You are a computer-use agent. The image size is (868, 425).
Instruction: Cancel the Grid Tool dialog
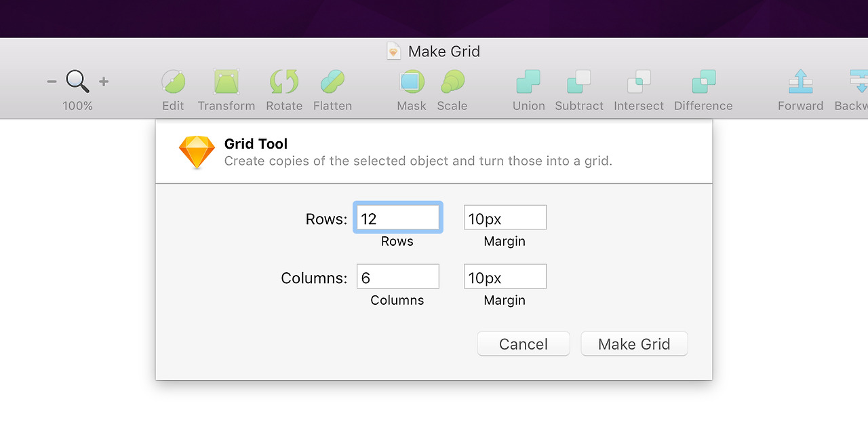point(524,344)
